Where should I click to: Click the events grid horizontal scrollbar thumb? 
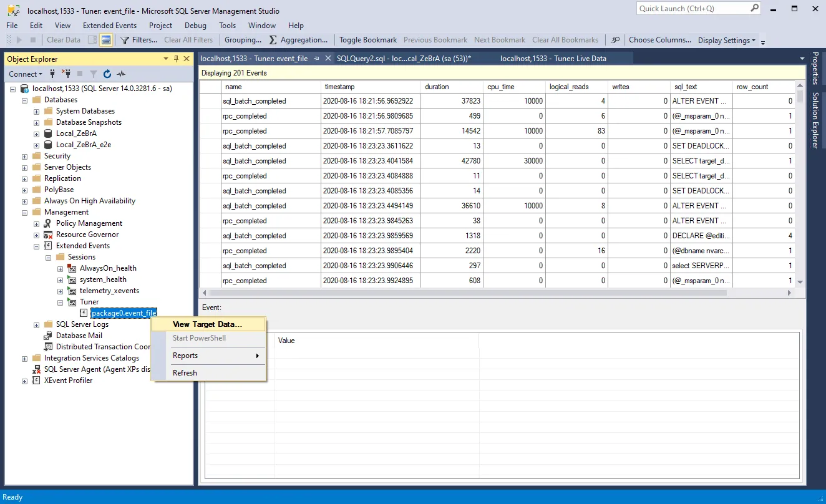pos(469,293)
